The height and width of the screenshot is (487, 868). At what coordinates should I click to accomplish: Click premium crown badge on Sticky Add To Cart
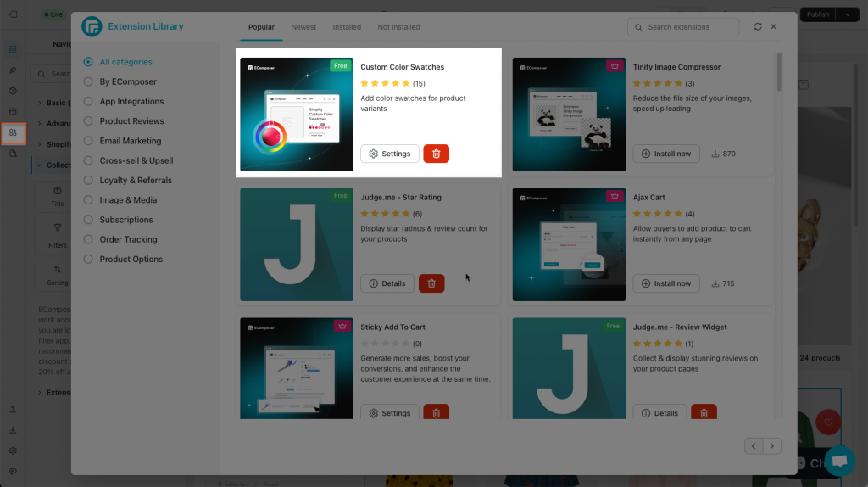tap(342, 326)
